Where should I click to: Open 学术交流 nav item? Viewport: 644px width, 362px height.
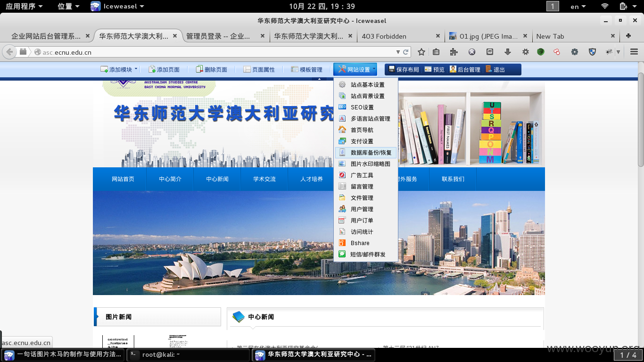point(264,179)
